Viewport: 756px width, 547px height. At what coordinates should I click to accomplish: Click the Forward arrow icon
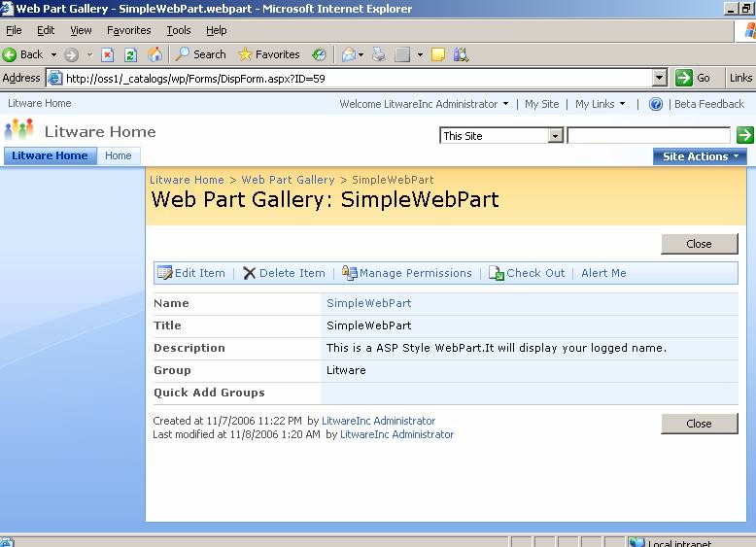coord(71,55)
